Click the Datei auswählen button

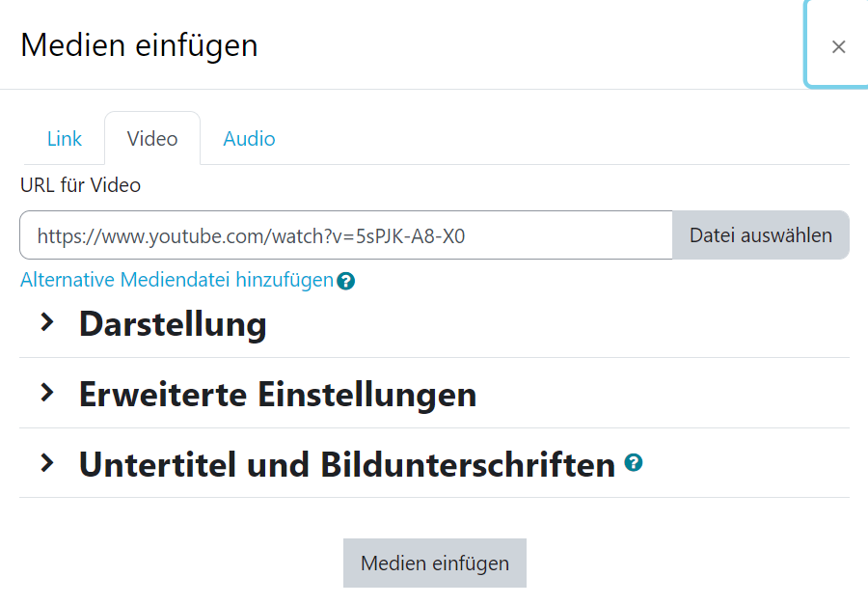click(x=761, y=234)
